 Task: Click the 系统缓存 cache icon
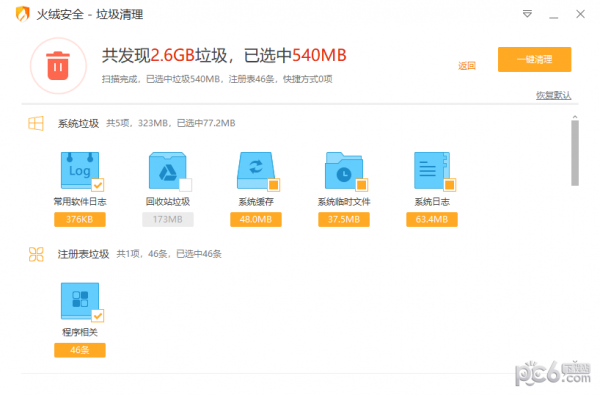point(256,170)
